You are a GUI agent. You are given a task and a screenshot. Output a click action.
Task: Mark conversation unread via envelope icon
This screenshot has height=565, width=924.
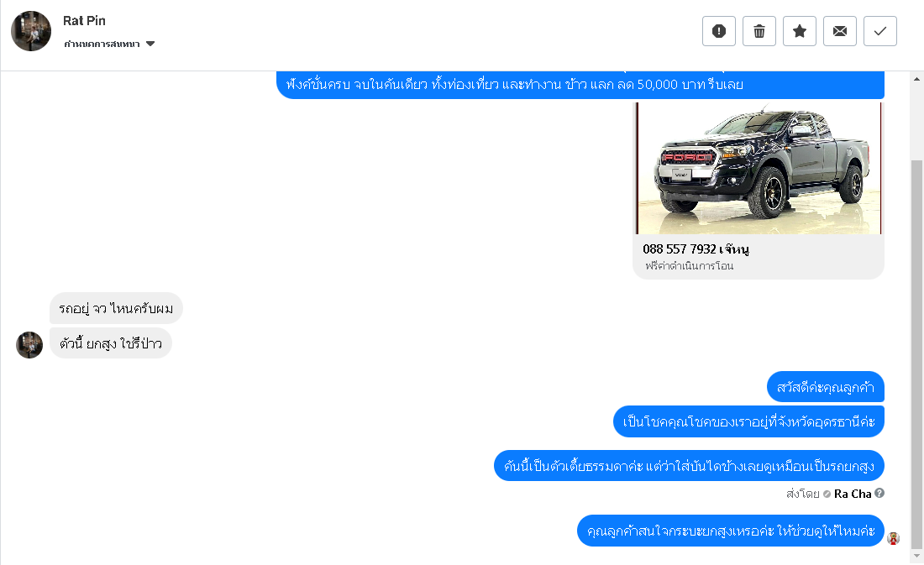(840, 31)
